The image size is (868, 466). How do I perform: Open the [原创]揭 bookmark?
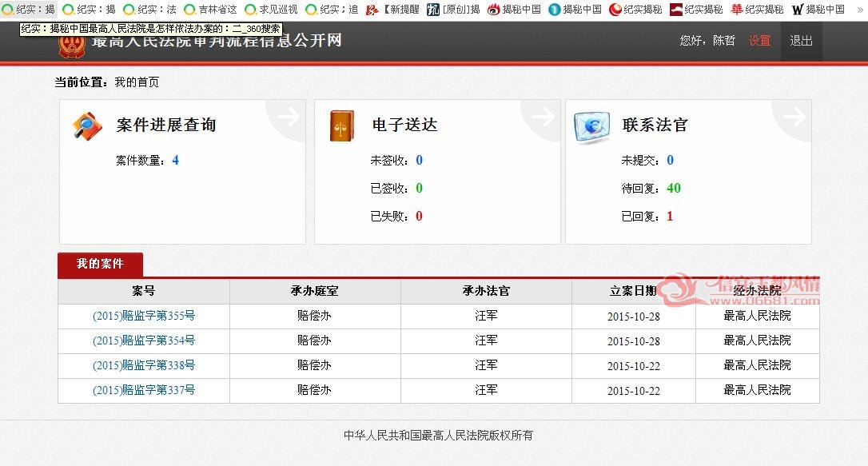453,10
